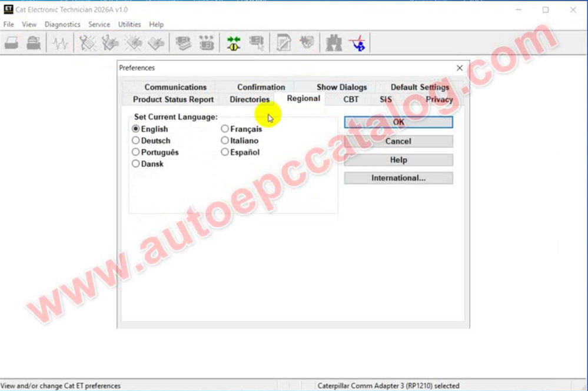
Task: Select the Dansk language option
Action: (136, 164)
